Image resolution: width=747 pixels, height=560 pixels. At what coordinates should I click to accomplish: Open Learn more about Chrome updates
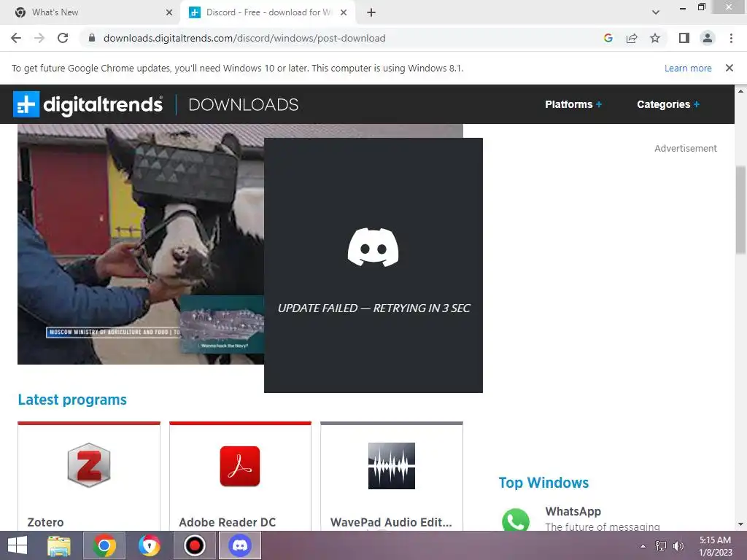coord(688,68)
